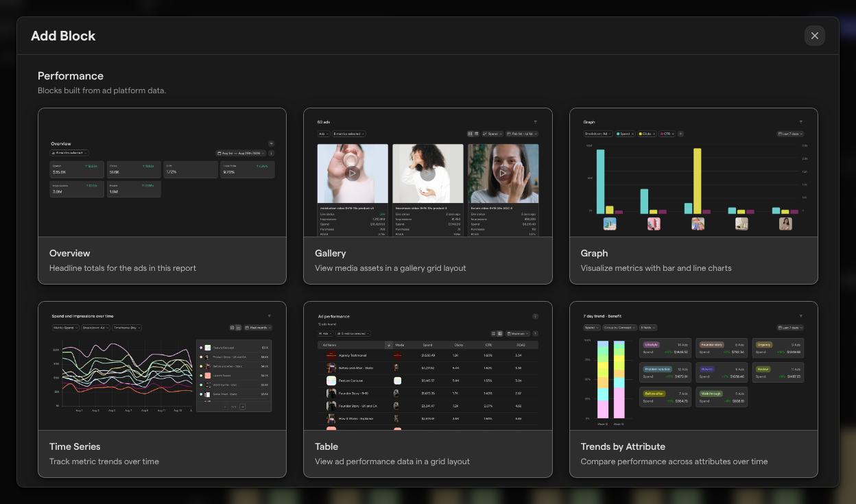Pick the Graph block bar chart preview

(x=693, y=173)
